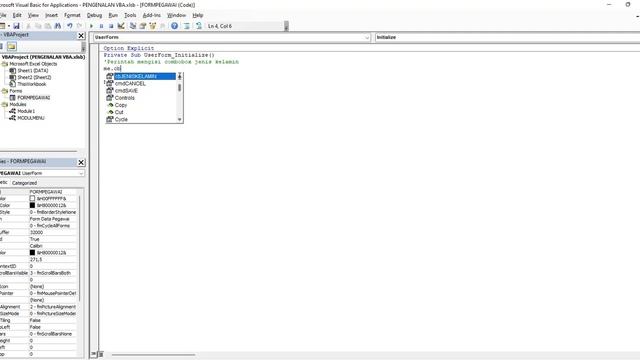This screenshot has height=360, width=640.
Task: Open the View menu
Action: click(x=33, y=15)
